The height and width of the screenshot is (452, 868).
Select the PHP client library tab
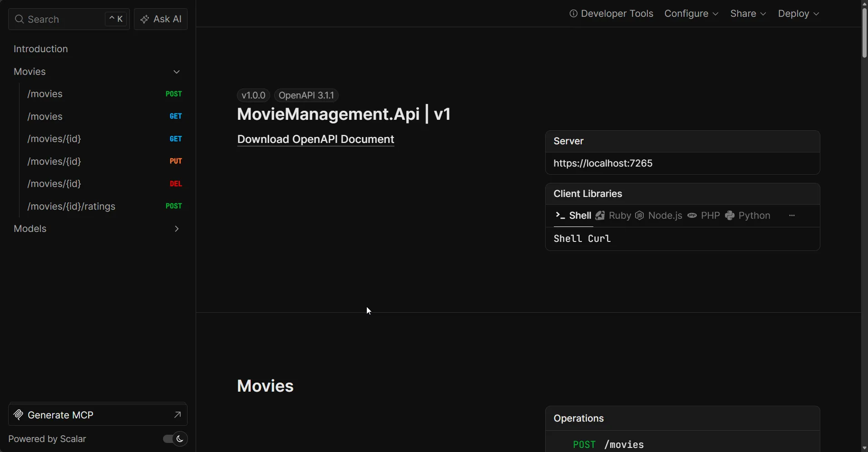704,216
